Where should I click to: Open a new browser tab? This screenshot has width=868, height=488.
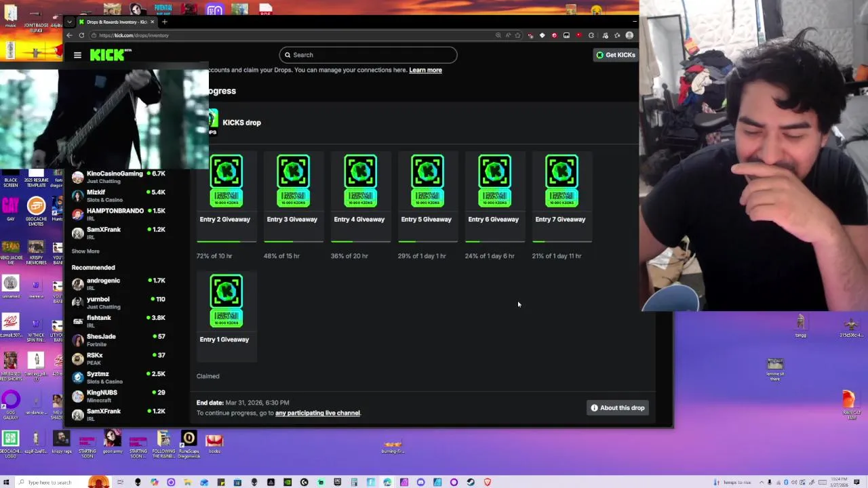click(164, 22)
